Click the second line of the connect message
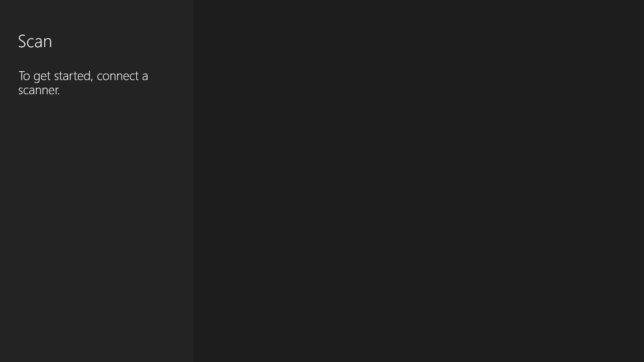This screenshot has width=644, height=362. pyautogui.click(x=39, y=90)
